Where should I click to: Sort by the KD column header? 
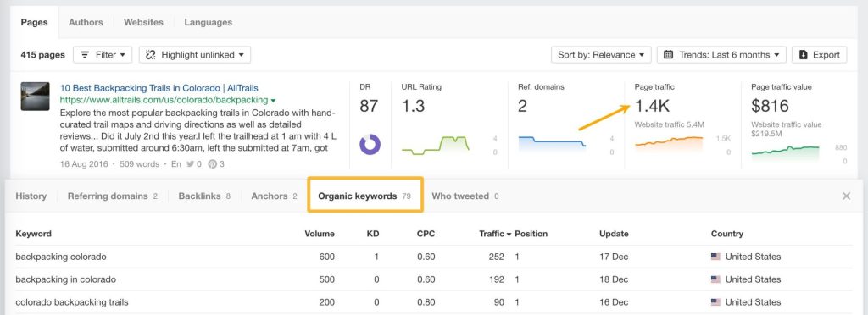point(373,234)
